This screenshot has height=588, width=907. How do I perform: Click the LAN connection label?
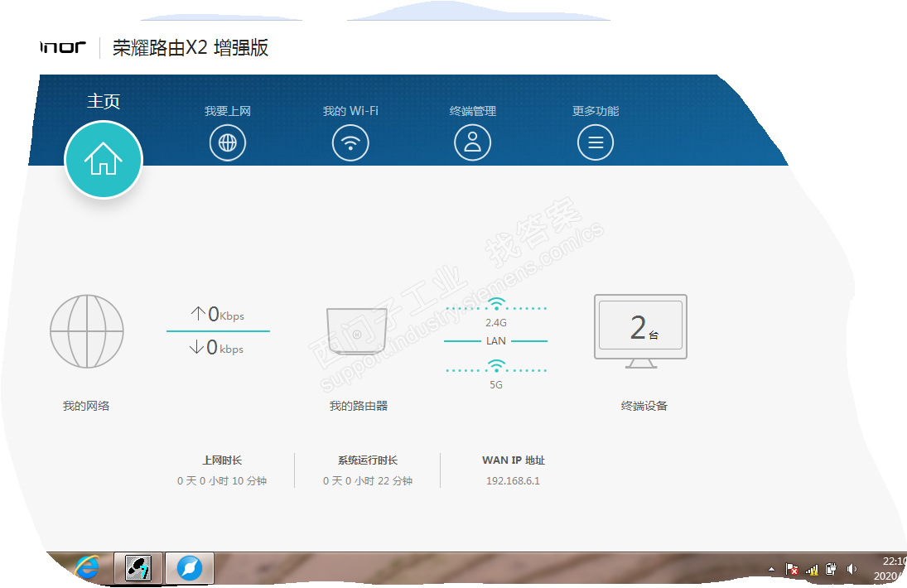[495, 341]
